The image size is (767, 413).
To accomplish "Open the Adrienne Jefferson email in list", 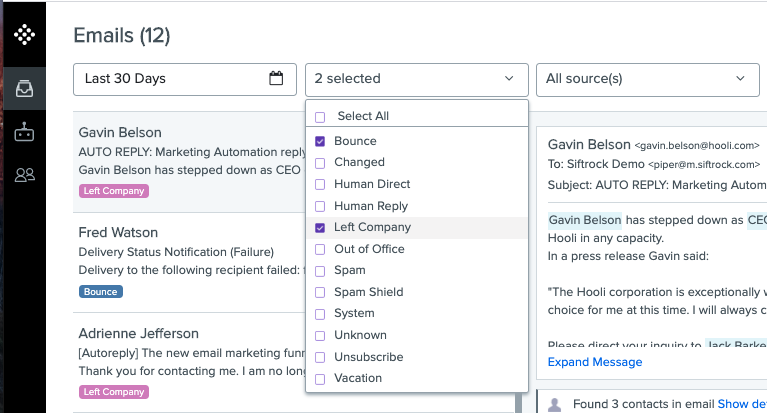I will [189, 363].
